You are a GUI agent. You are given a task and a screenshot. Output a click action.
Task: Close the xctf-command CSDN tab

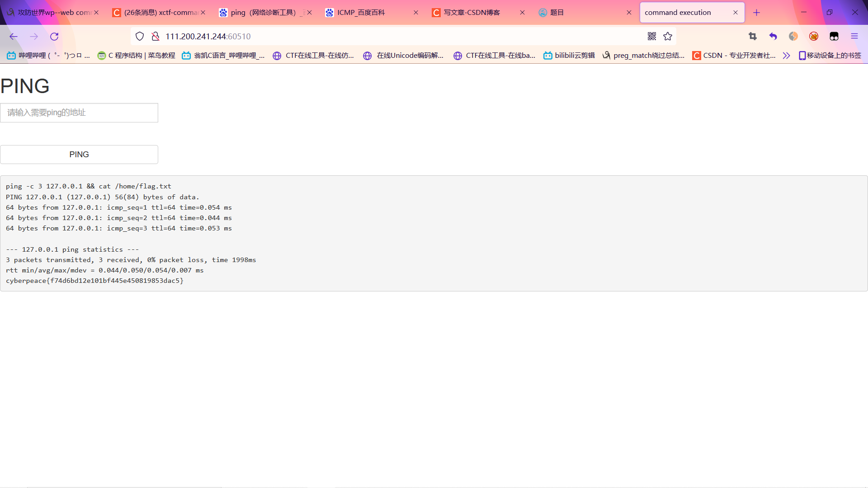click(203, 13)
